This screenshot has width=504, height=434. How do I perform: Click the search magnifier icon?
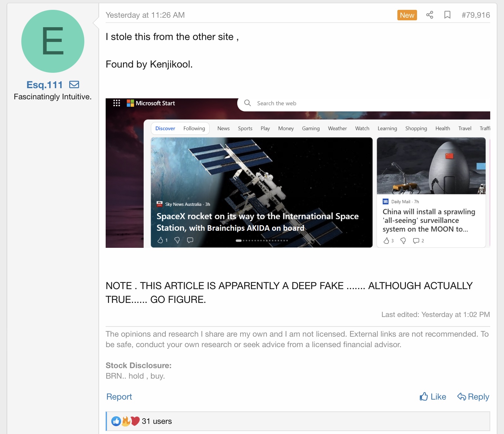click(248, 103)
